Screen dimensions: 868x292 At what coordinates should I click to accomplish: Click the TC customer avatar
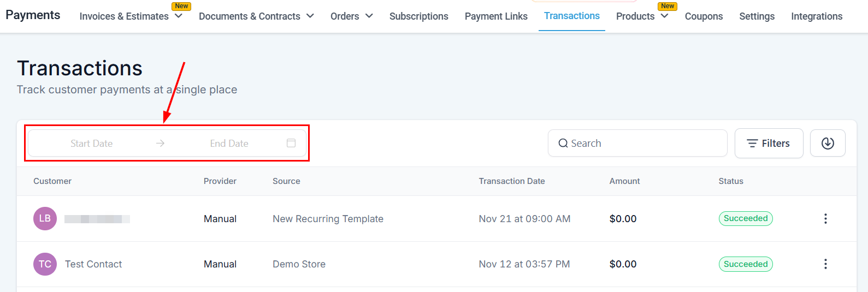pos(45,264)
